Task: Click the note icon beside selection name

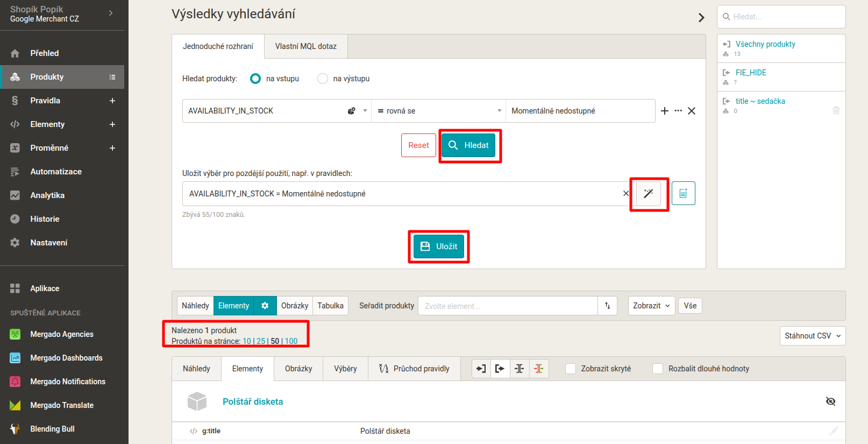Action: click(683, 193)
